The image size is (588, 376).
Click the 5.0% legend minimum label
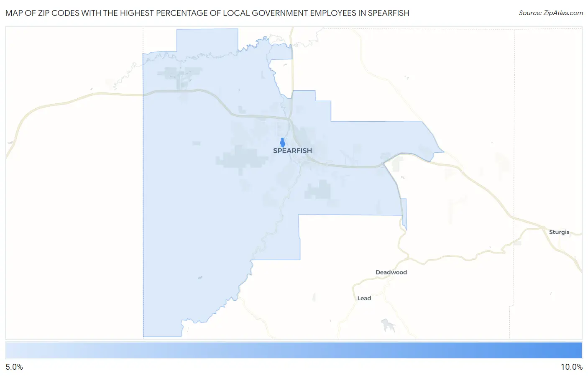point(14,367)
